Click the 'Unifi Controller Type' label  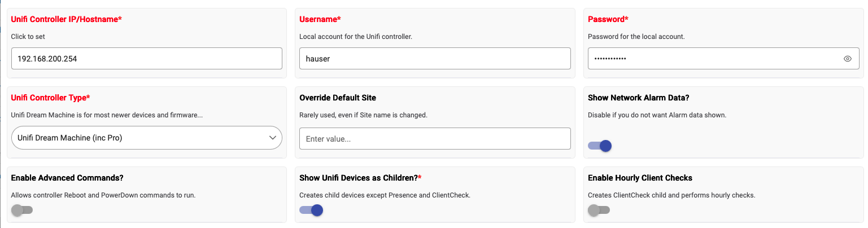point(50,98)
